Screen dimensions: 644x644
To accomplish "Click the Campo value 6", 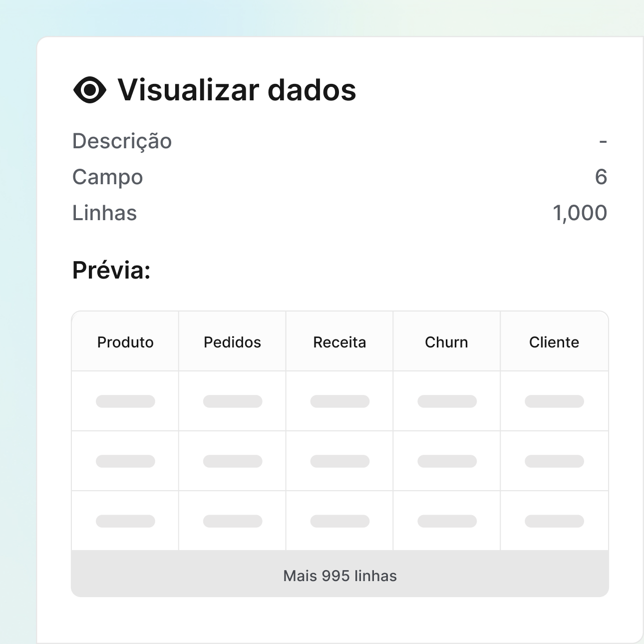I will (x=601, y=177).
